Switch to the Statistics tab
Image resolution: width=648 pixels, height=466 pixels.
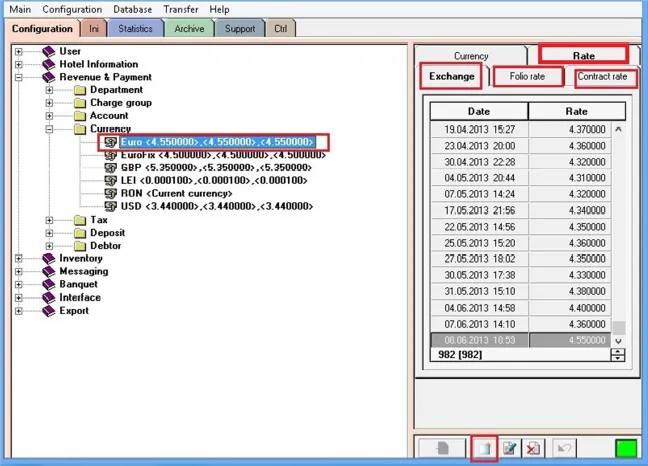click(x=135, y=29)
